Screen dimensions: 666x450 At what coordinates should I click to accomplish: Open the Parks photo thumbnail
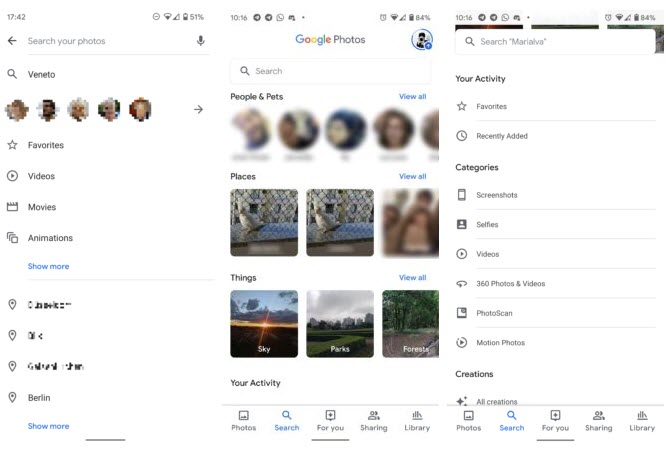(x=340, y=324)
